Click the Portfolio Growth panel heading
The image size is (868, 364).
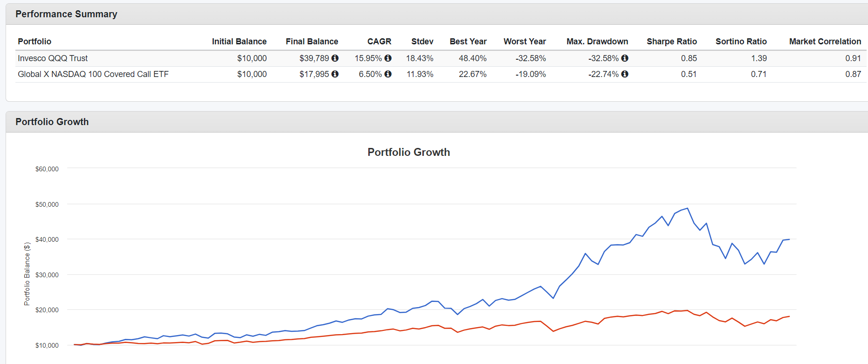point(52,122)
